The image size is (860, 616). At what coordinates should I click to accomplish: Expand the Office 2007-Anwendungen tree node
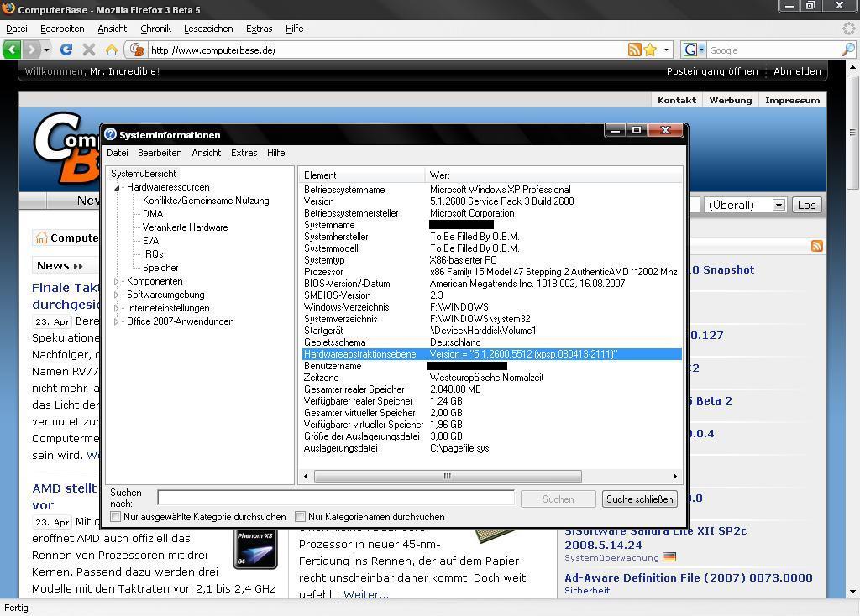(x=116, y=321)
